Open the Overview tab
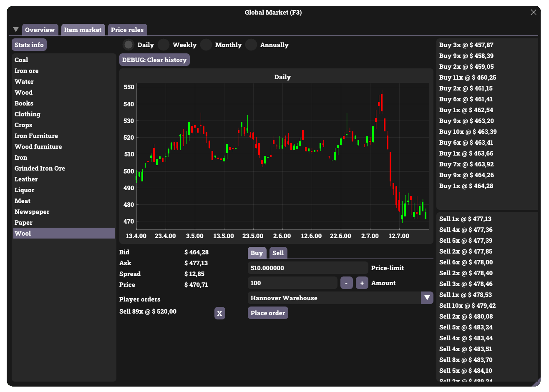549x392 pixels. 40,30
